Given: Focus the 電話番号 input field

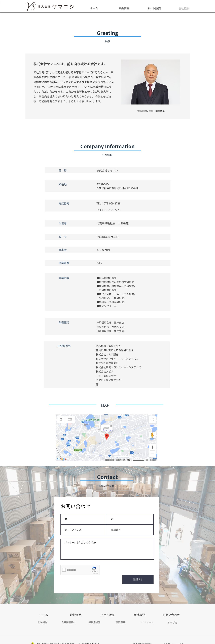Looking at the screenshot, I should (x=130, y=529).
